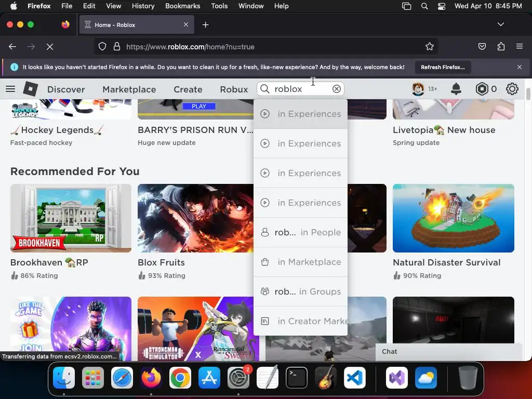Open the Robux page
The width and height of the screenshot is (532, 399).
click(x=234, y=89)
